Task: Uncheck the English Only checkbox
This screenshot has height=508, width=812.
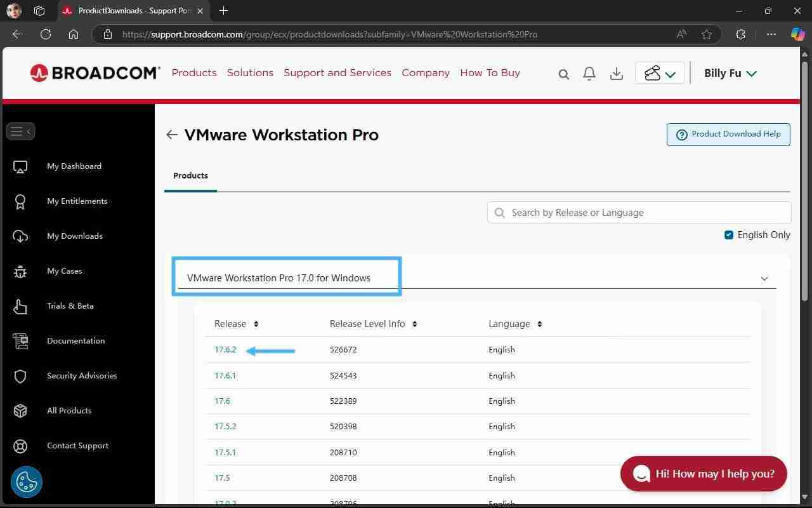Action: click(728, 234)
